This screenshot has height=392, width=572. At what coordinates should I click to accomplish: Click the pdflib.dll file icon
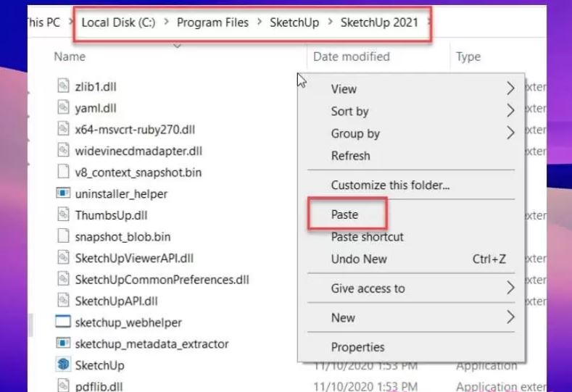[x=63, y=385]
